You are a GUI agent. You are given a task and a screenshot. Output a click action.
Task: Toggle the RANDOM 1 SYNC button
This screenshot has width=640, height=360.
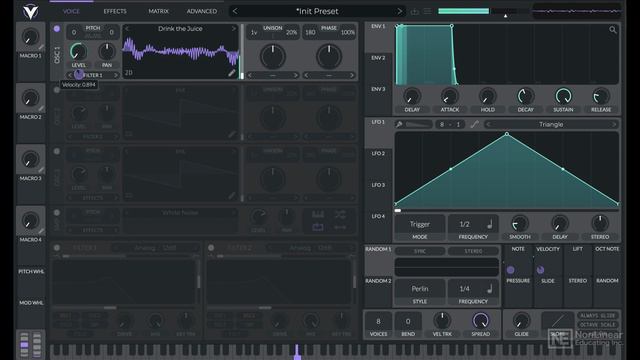(420, 251)
